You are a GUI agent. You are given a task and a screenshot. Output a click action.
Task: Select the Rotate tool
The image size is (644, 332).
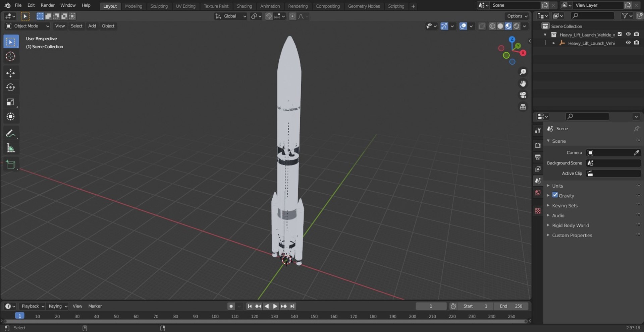coord(11,87)
